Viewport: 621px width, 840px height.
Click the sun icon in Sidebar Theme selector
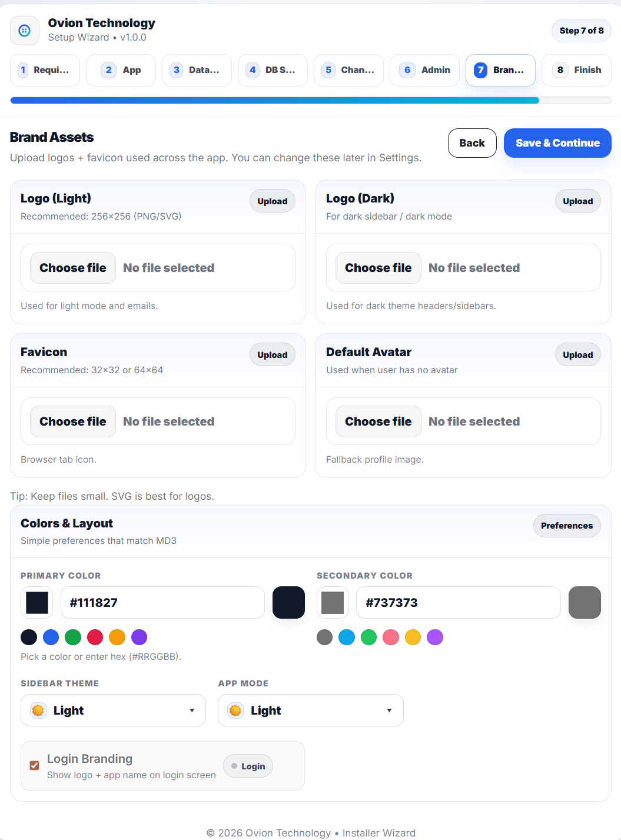click(38, 710)
